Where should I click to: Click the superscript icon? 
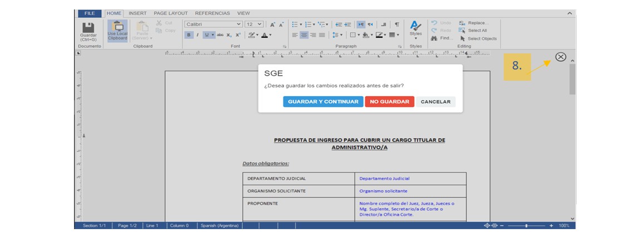point(238,35)
